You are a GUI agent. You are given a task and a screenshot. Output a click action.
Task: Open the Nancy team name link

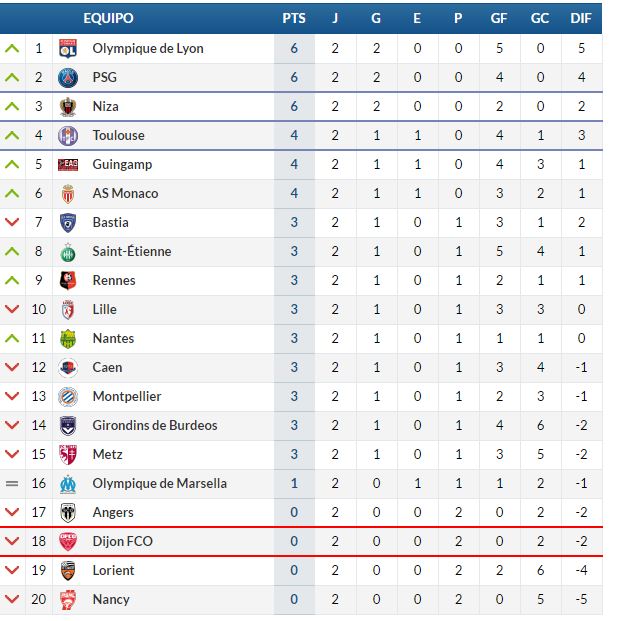pyautogui.click(x=111, y=600)
